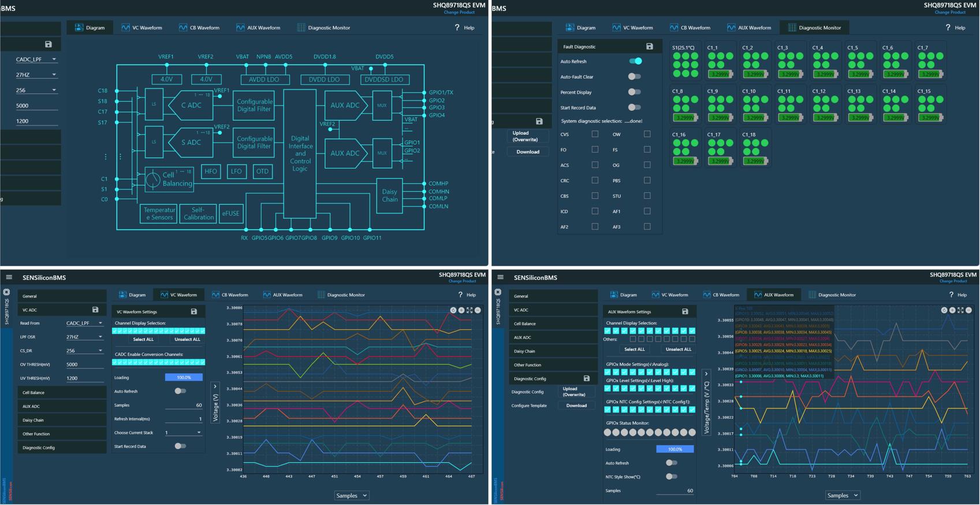The width and height of the screenshot is (980, 505).
Task: Check the CVS diagnostic checkbox
Action: (x=595, y=134)
